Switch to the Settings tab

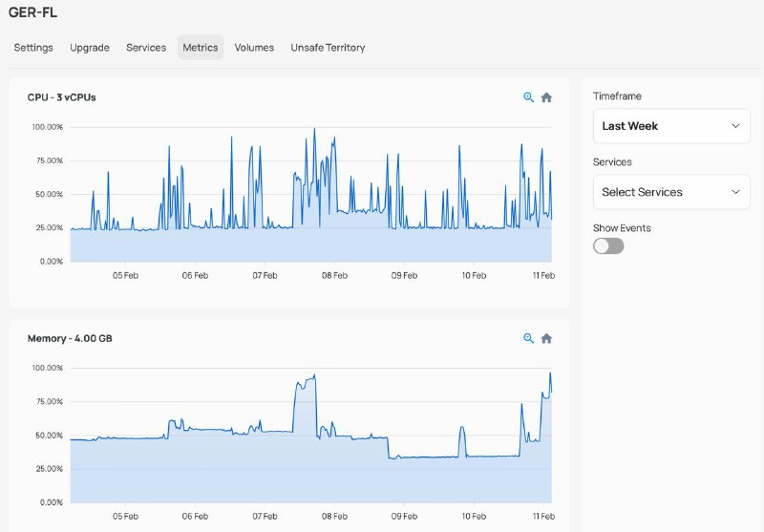pyautogui.click(x=33, y=48)
